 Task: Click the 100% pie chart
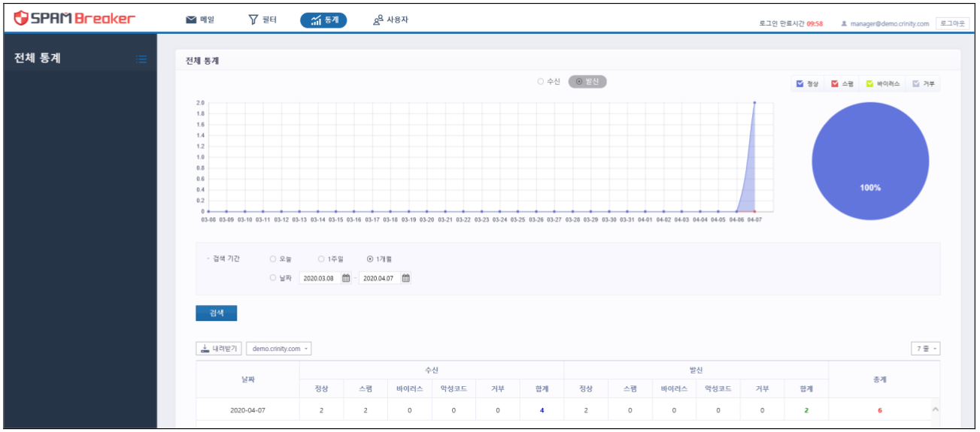[870, 162]
